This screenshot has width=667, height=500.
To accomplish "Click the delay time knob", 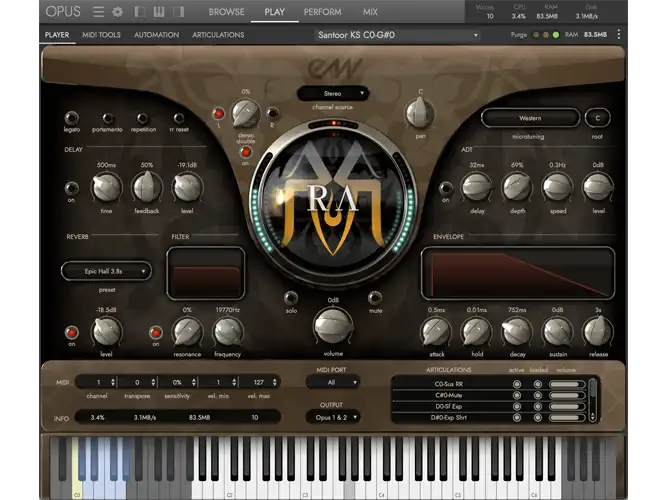I will tap(106, 187).
